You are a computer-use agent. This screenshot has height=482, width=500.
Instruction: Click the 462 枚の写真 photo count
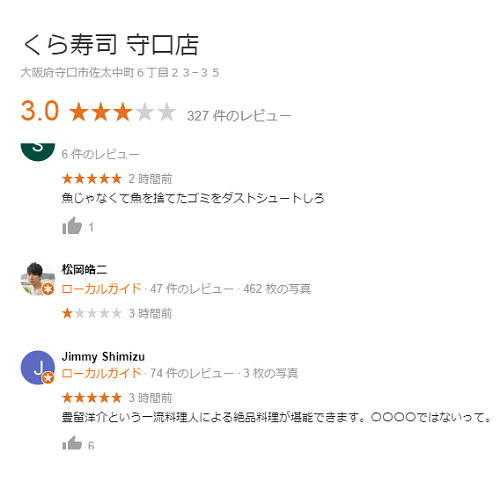point(277,289)
